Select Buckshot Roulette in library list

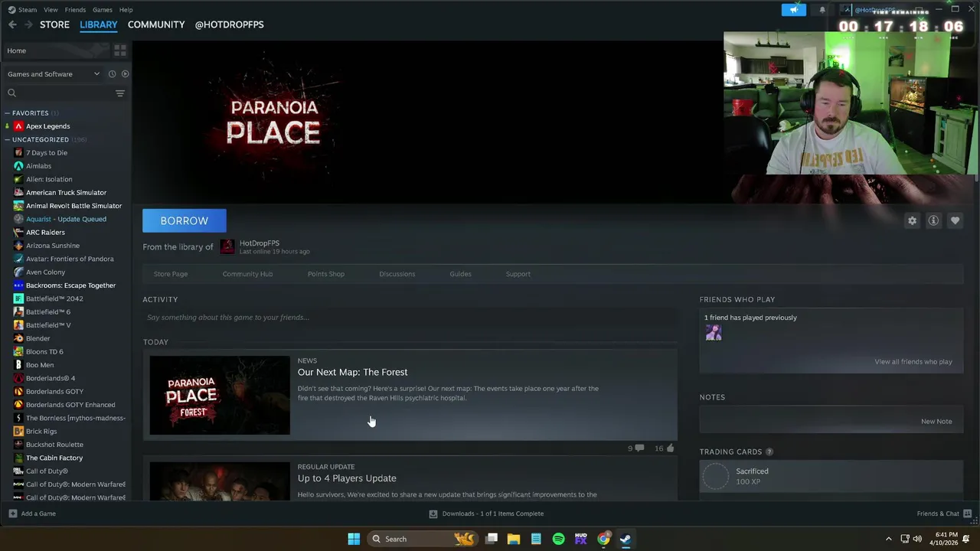point(54,445)
